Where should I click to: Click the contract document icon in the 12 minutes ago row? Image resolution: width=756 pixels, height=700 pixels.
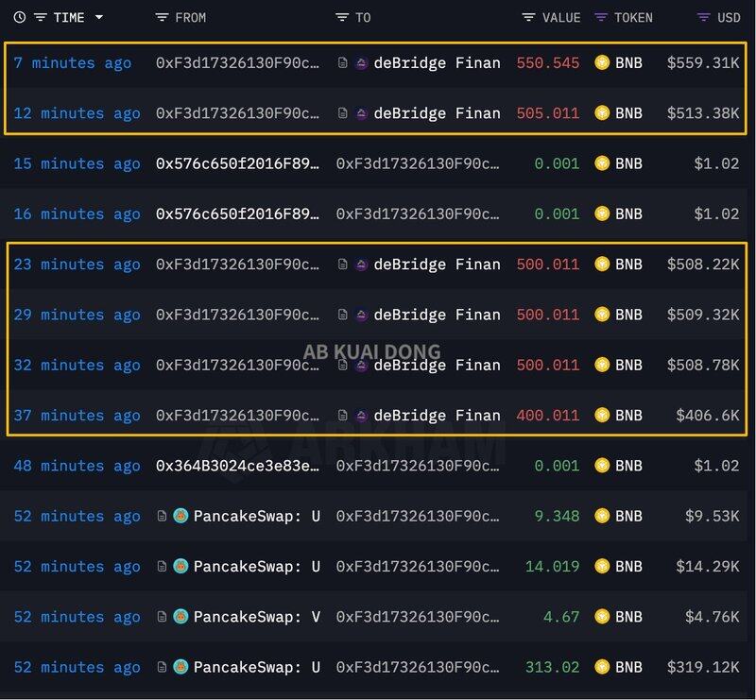pos(342,113)
